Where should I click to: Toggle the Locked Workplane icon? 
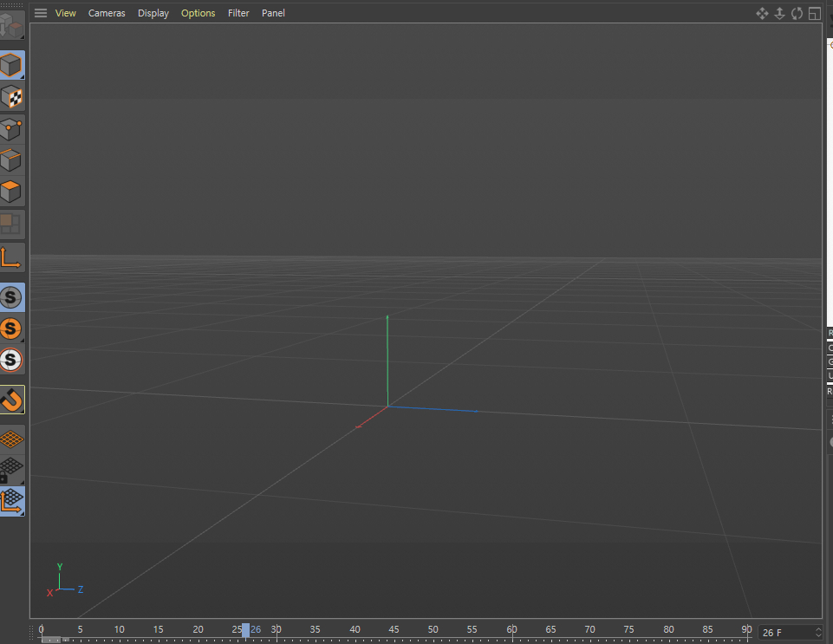coord(11,470)
